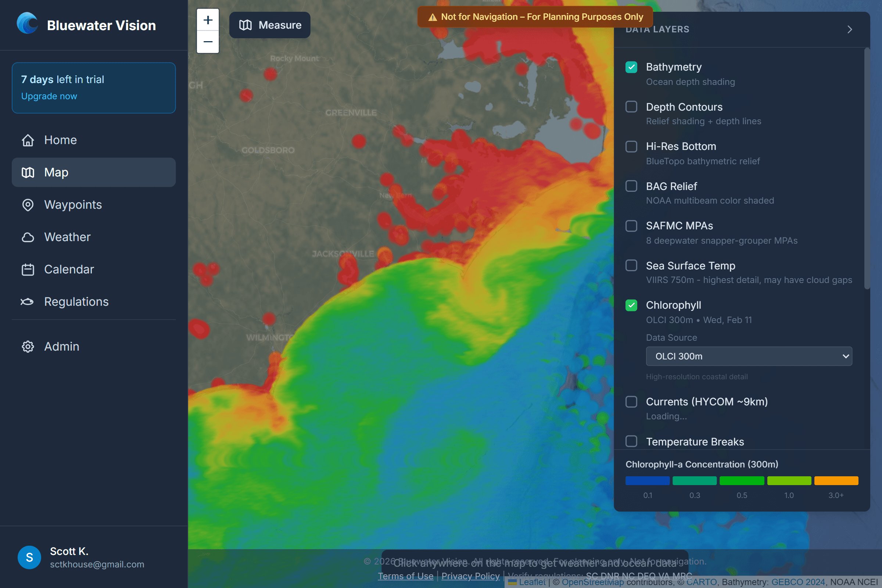882x588 pixels.
Task: Select the Measure tool on the map
Action: click(x=269, y=25)
